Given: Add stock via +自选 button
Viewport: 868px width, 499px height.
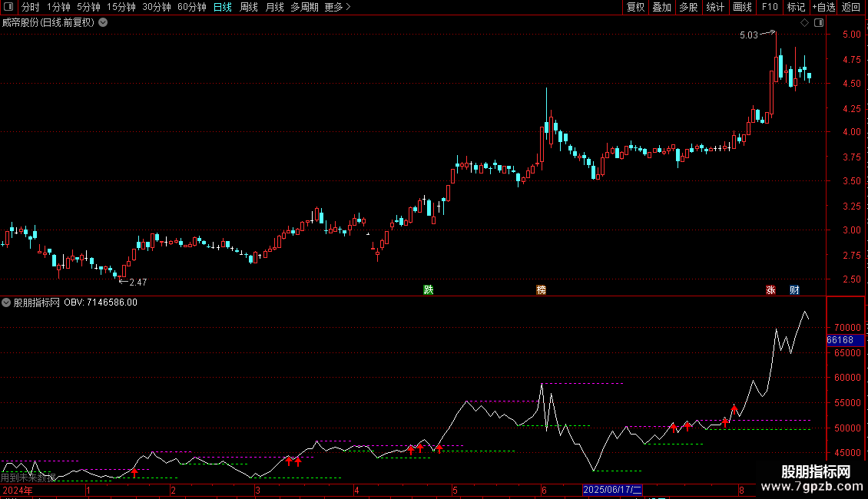Looking at the screenshot, I should tap(823, 7).
